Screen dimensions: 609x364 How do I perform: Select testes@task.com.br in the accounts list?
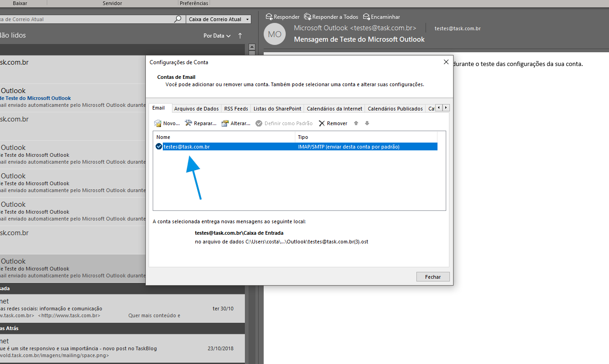187,147
